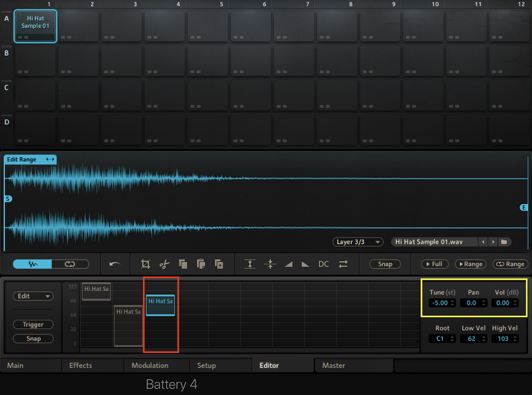The width and height of the screenshot is (532, 395).
Task: Click the Pan value 0.0
Action: click(x=471, y=303)
